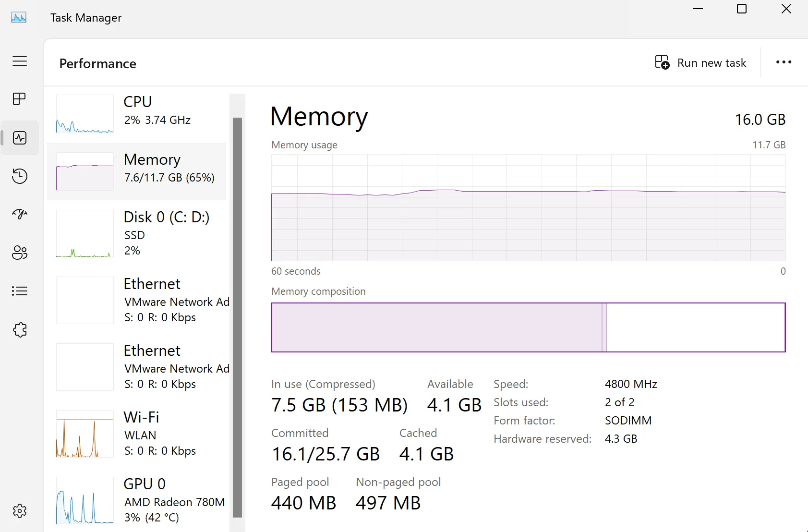Expand the three-dot more options menu
The image size is (808, 532).
[x=784, y=62]
